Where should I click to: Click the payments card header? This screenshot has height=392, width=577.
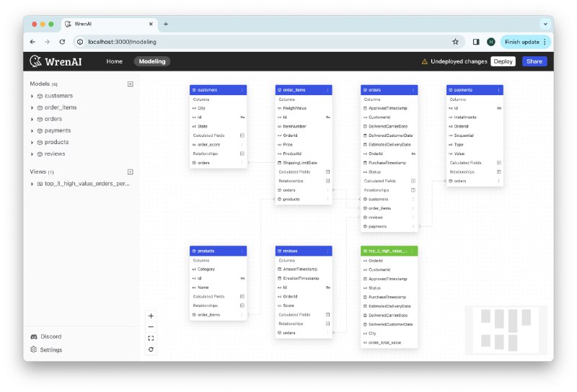coord(475,90)
